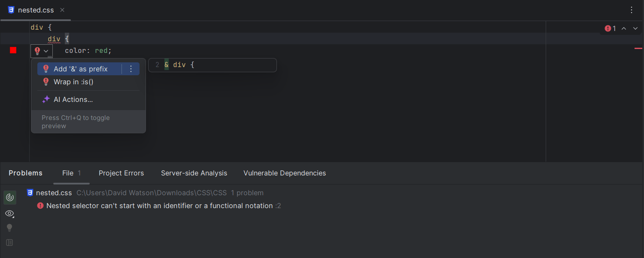Open more options for Add '&' as prefix
This screenshot has width=644, height=258.
click(131, 69)
